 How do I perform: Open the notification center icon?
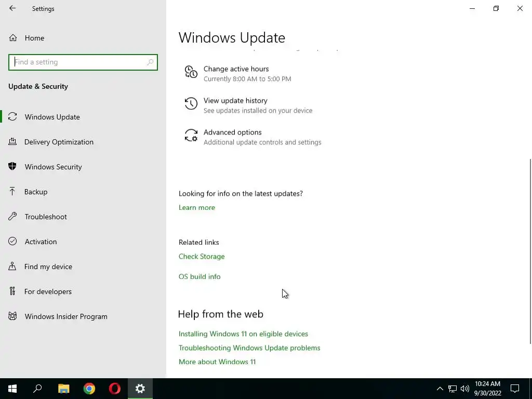click(x=515, y=389)
